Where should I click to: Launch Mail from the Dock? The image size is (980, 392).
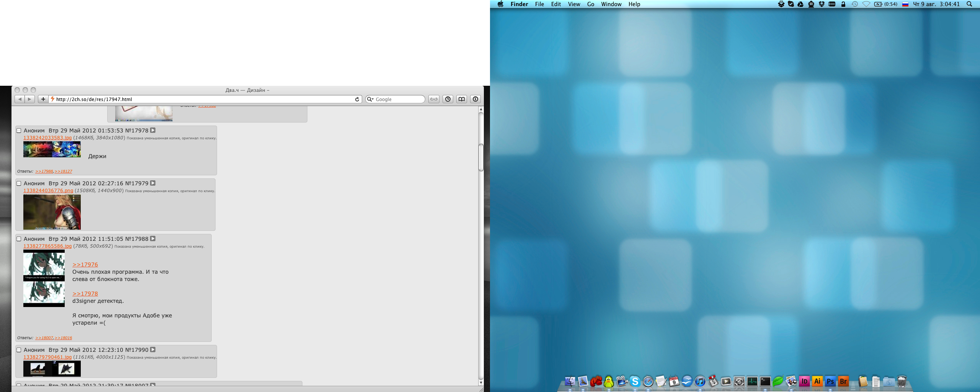pos(583,381)
